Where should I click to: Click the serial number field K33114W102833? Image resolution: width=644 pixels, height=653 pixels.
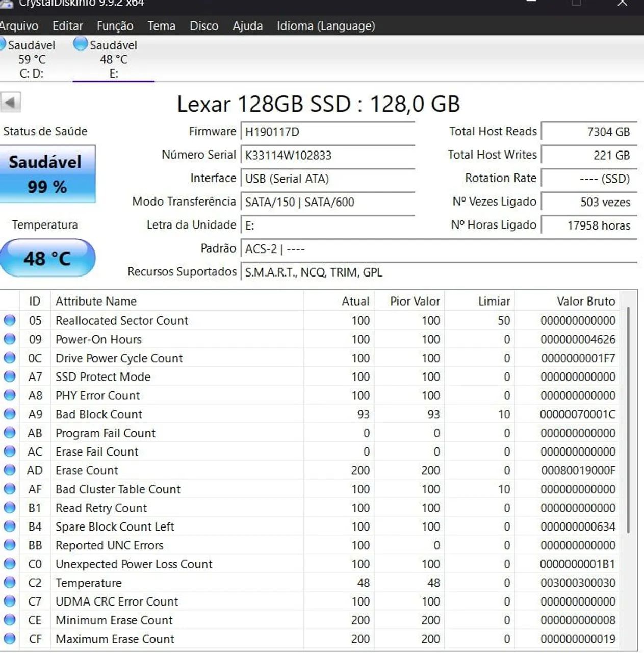[327, 155]
